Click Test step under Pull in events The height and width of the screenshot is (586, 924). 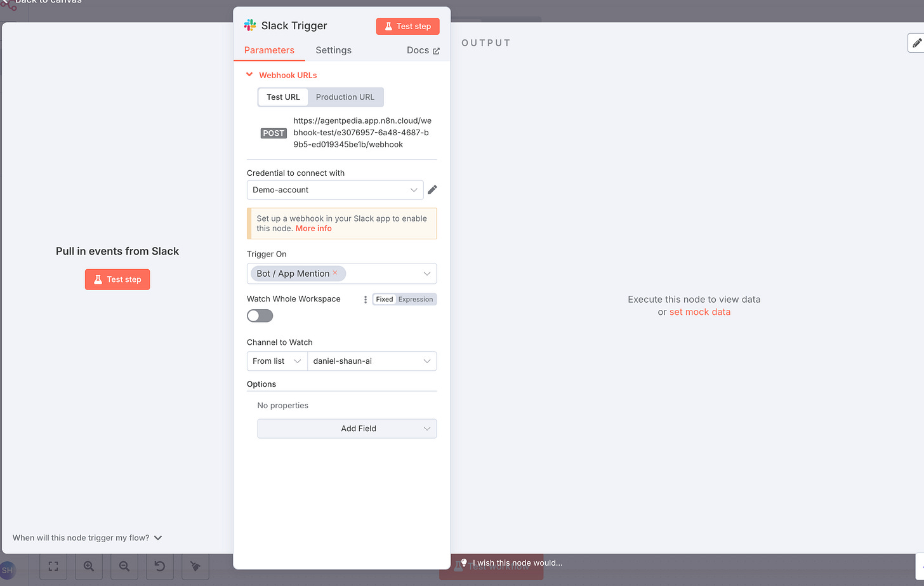point(117,279)
